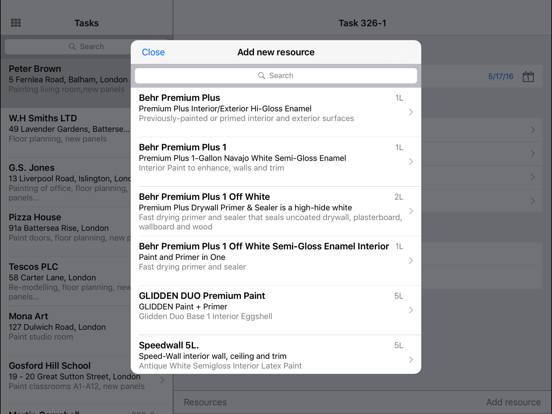552x414 pixels.
Task: Choose the Speedwall 5L. title
Action: 169,345
